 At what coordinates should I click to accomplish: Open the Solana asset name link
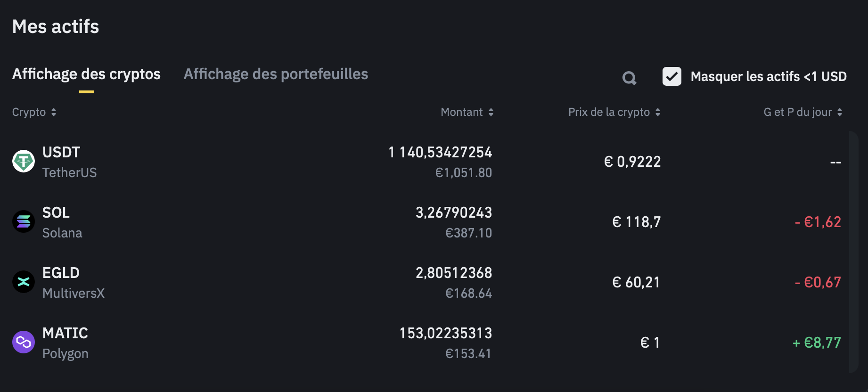[x=62, y=233]
